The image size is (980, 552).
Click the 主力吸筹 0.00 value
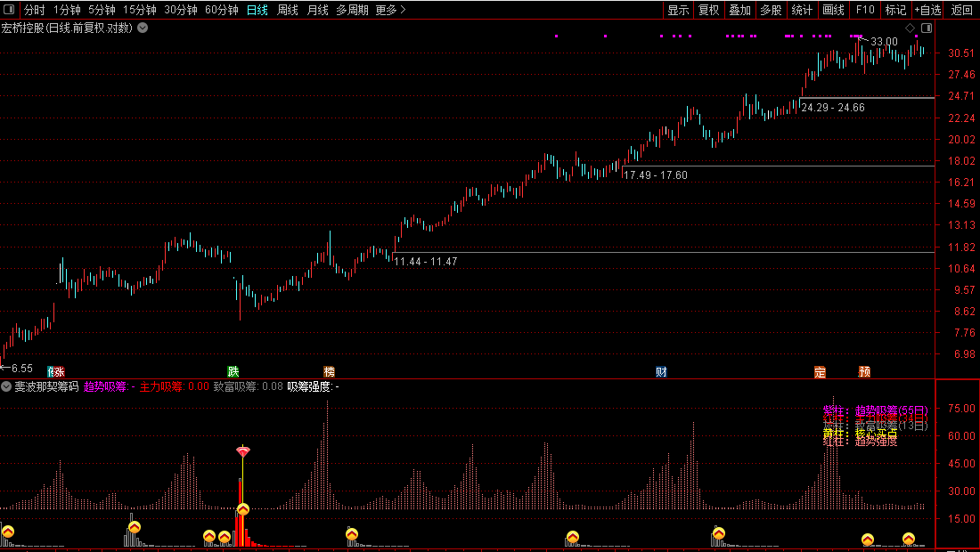(x=175, y=386)
